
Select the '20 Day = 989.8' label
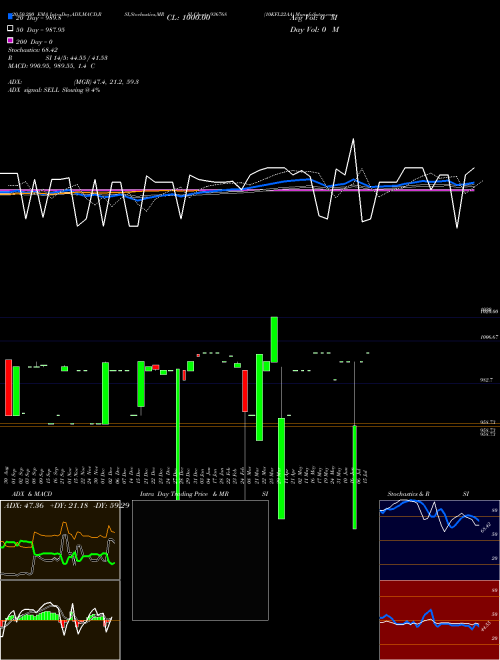point(39,18)
